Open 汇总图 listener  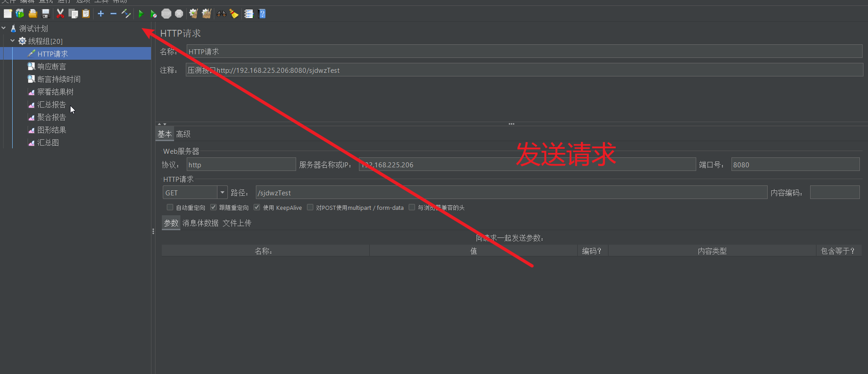click(x=48, y=142)
